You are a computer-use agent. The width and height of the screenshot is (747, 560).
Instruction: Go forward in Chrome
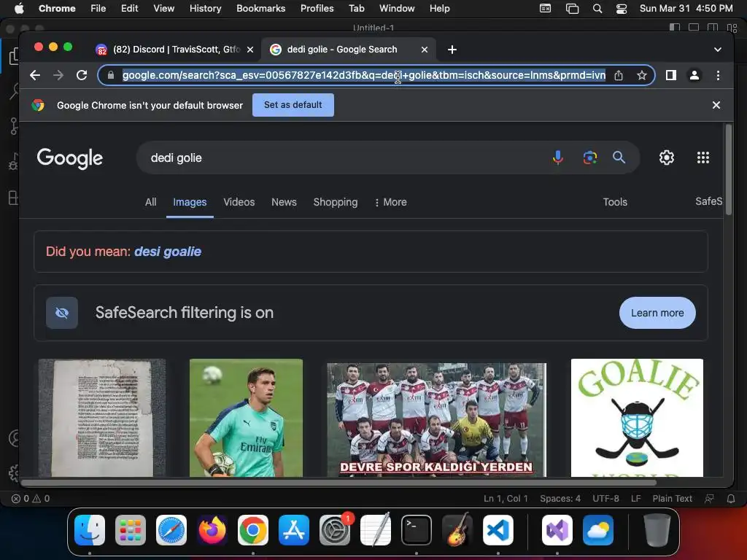point(58,75)
